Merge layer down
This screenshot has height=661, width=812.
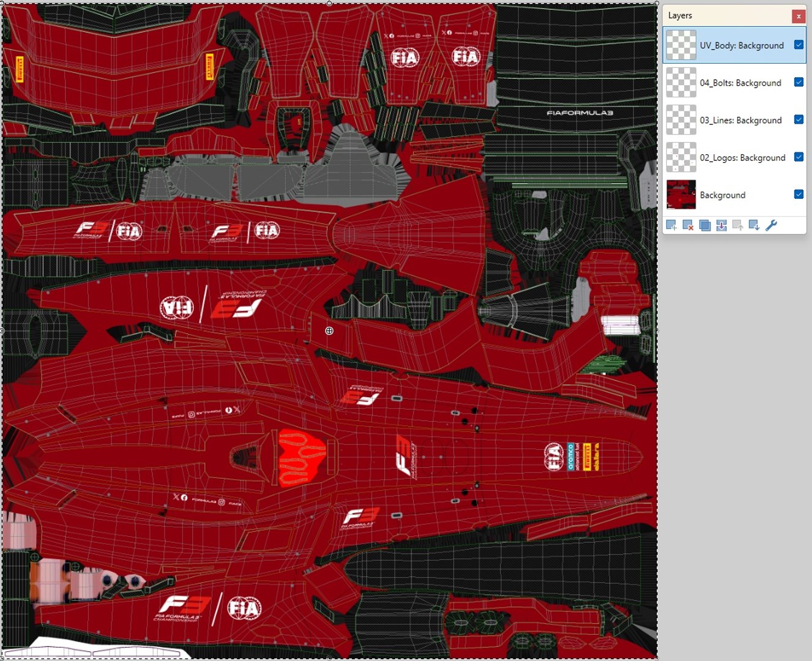(721, 225)
